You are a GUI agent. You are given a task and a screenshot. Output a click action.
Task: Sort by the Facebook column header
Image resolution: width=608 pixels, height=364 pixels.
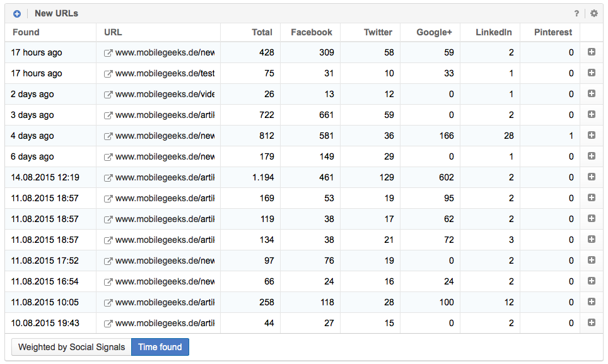[311, 32]
